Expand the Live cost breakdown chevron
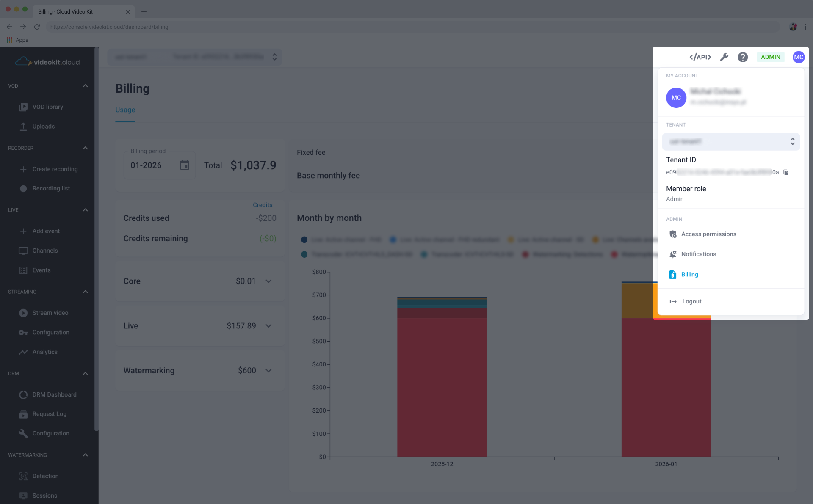This screenshot has height=504, width=813. click(x=268, y=326)
